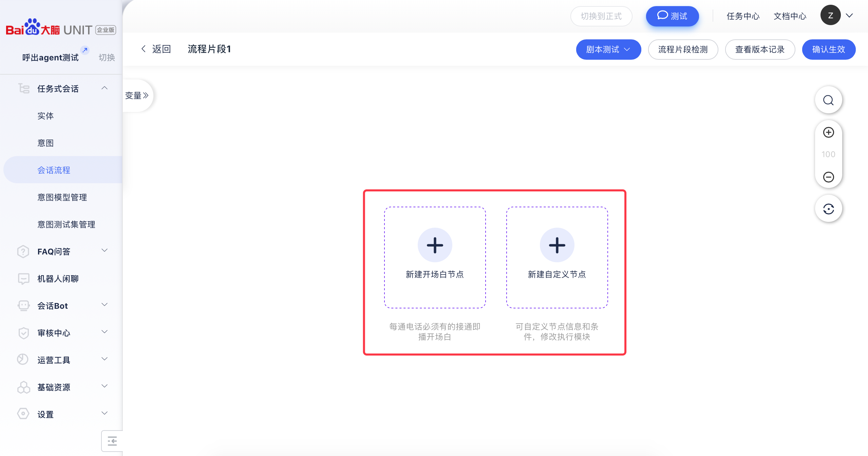Zoom in with the plus circle icon
The width and height of the screenshot is (868, 456).
pyautogui.click(x=828, y=132)
